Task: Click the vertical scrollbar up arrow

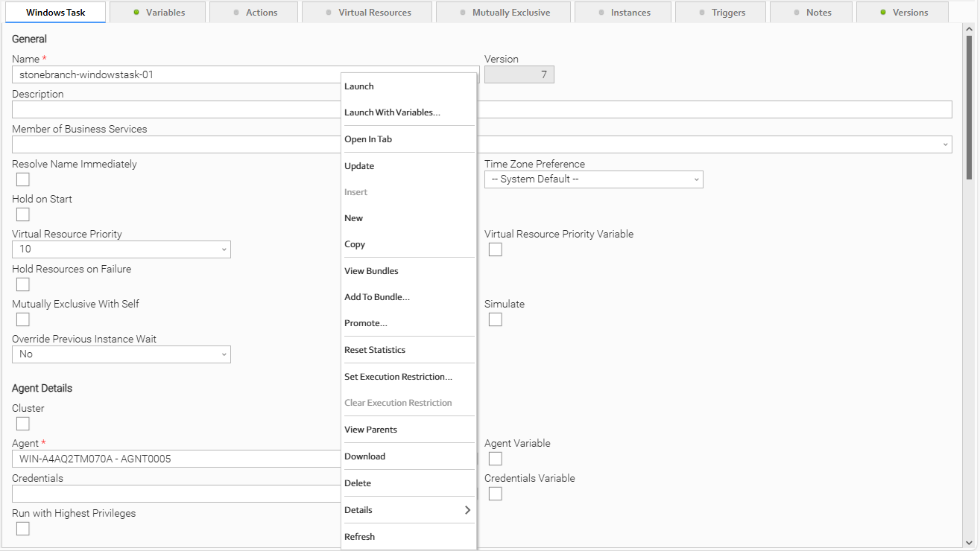Action: tap(969, 29)
